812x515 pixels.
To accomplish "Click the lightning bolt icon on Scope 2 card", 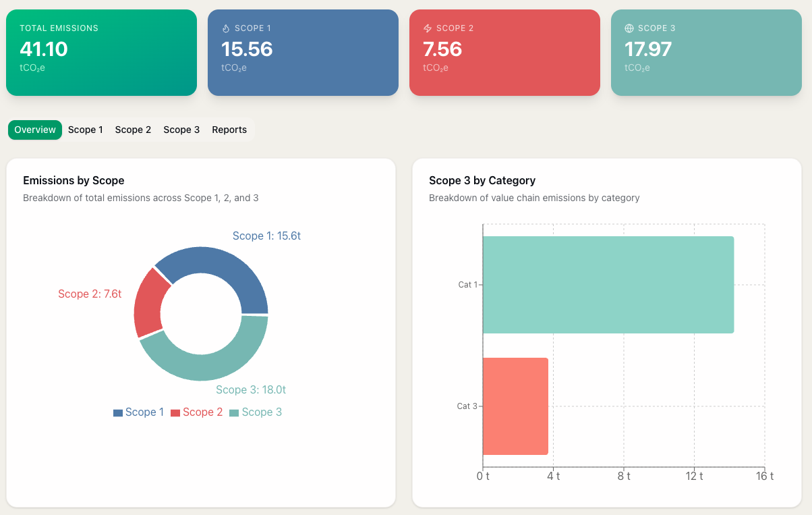I will (428, 28).
